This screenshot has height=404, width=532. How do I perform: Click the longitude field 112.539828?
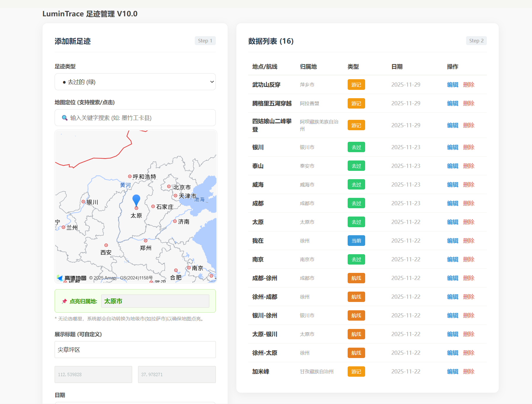point(93,375)
